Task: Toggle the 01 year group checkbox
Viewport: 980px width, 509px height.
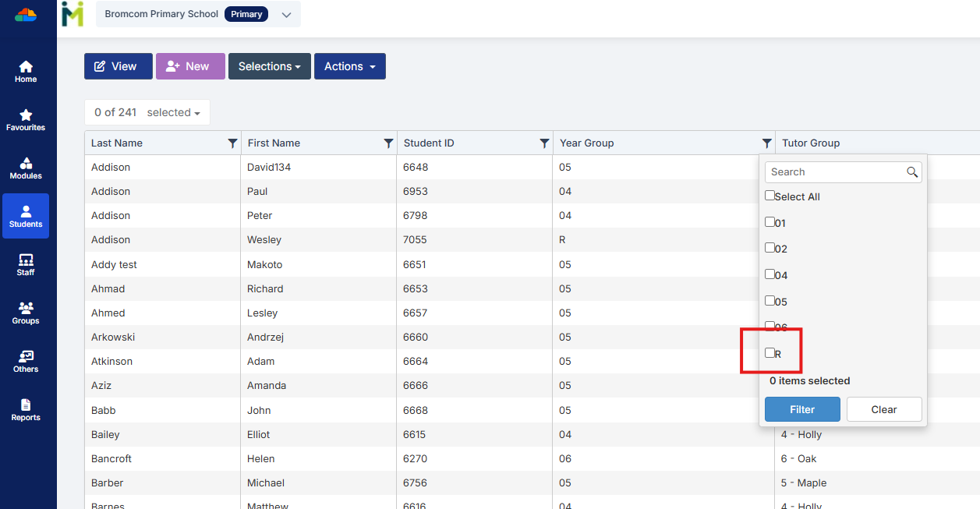Action: point(770,222)
